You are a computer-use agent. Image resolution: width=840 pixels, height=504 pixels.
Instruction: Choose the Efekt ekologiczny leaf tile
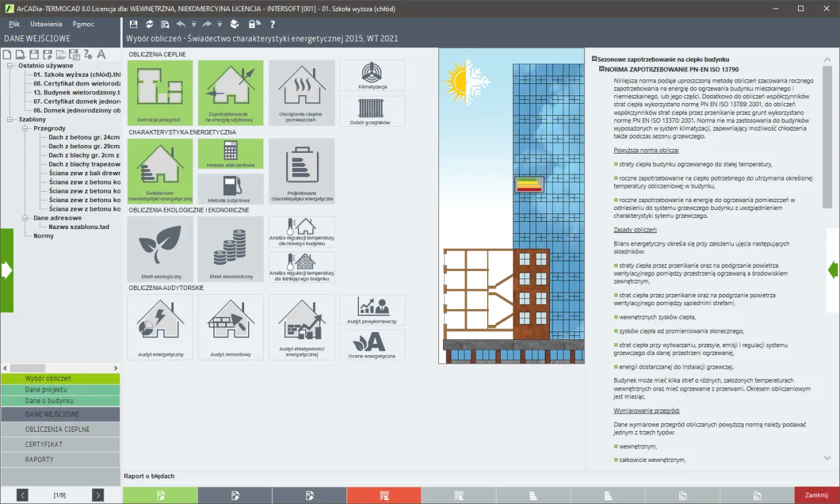[159, 249]
